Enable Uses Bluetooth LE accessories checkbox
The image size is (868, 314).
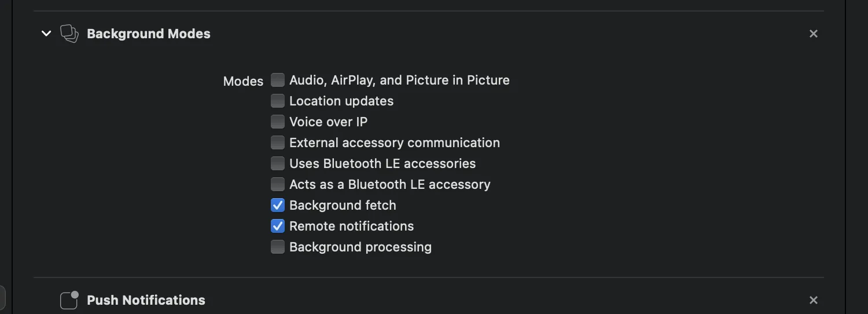click(x=278, y=163)
